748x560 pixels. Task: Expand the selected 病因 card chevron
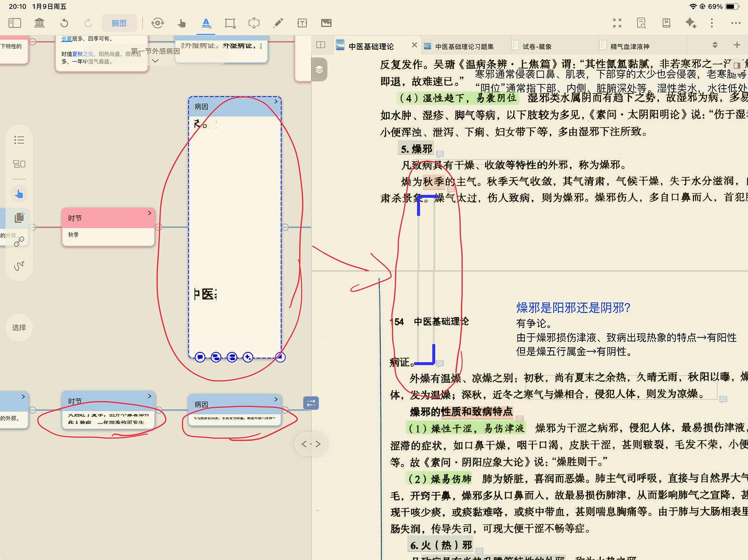click(x=276, y=102)
